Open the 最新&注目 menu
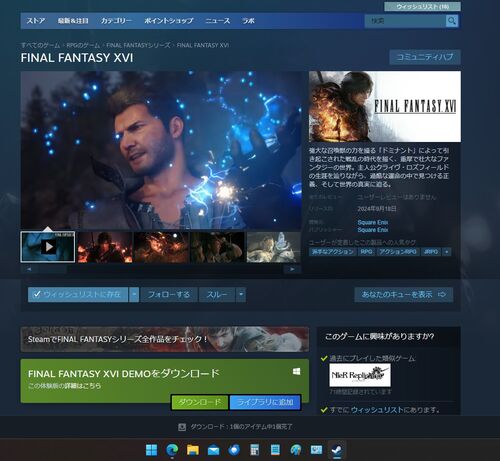This screenshot has height=461, width=500. tap(73, 21)
